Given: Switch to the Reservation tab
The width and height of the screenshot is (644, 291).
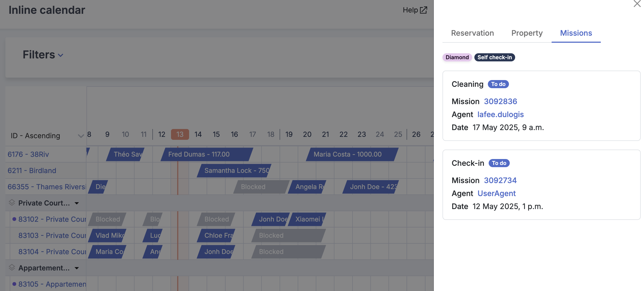Looking at the screenshot, I should click(x=472, y=33).
